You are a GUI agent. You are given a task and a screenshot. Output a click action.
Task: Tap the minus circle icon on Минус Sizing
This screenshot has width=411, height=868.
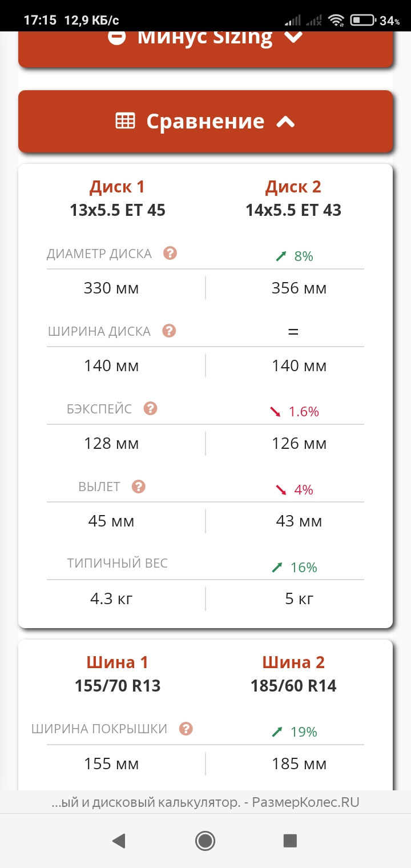(116, 37)
